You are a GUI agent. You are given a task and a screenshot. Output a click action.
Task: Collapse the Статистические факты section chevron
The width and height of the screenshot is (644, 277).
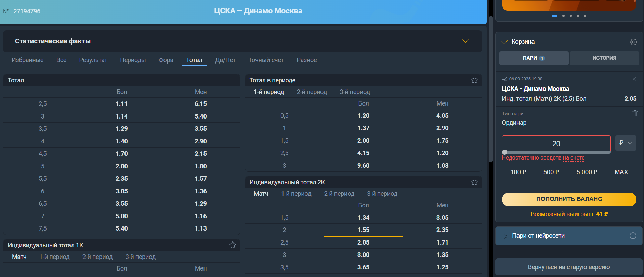[x=465, y=41]
